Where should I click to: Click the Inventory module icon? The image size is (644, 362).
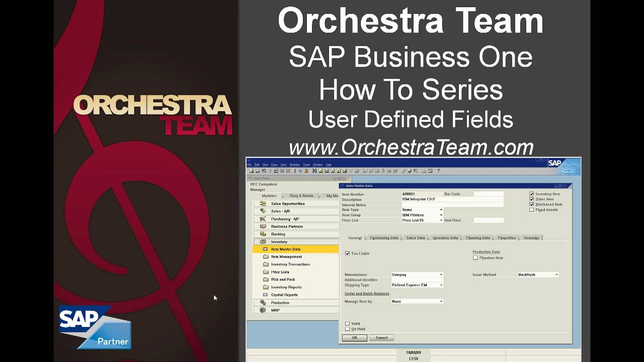(263, 242)
